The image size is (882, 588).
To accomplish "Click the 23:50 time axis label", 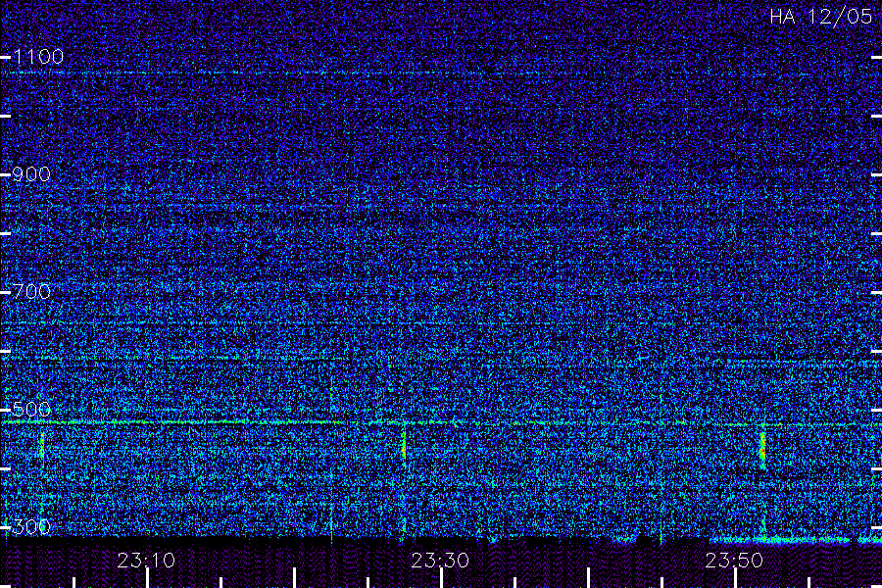I will [734, 561].
